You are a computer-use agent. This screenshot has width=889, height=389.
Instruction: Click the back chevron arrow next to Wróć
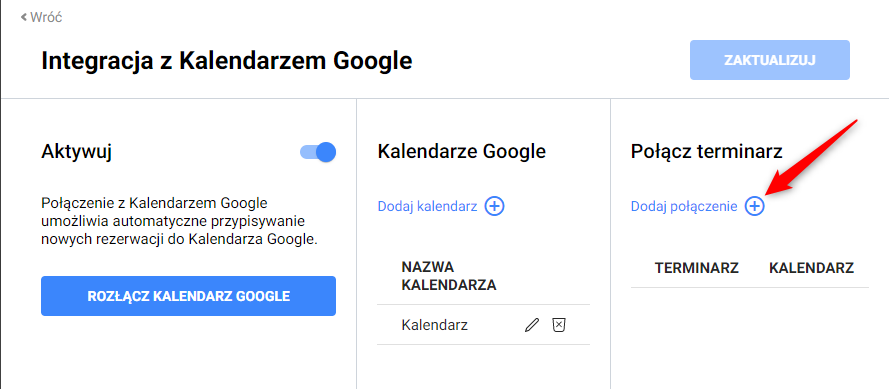click(24, 18)
